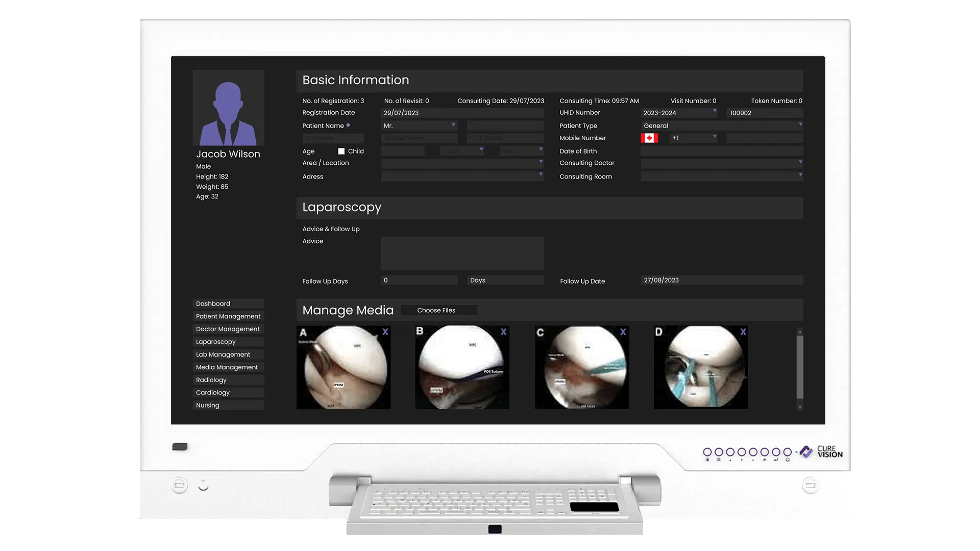Open the +1 country code dropdown
This screenshot has width=980, height=551.
tap(694, 138)
